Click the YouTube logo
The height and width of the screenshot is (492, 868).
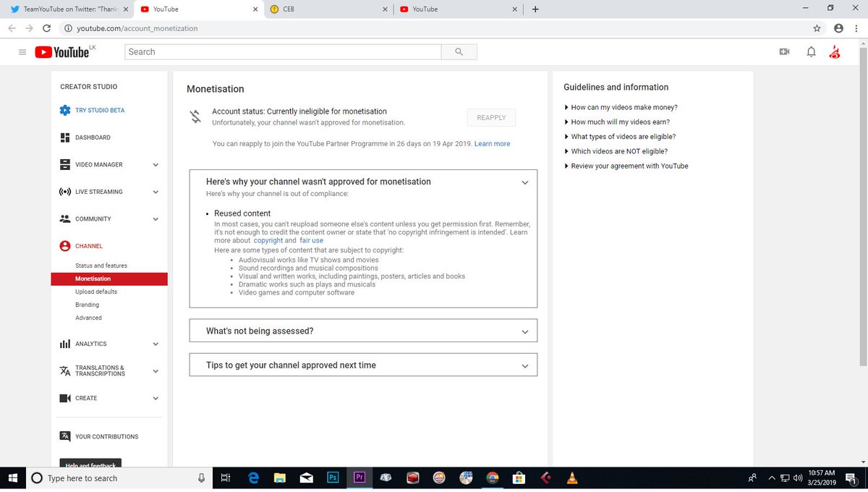pyautogui.click(x=61, y=52)
